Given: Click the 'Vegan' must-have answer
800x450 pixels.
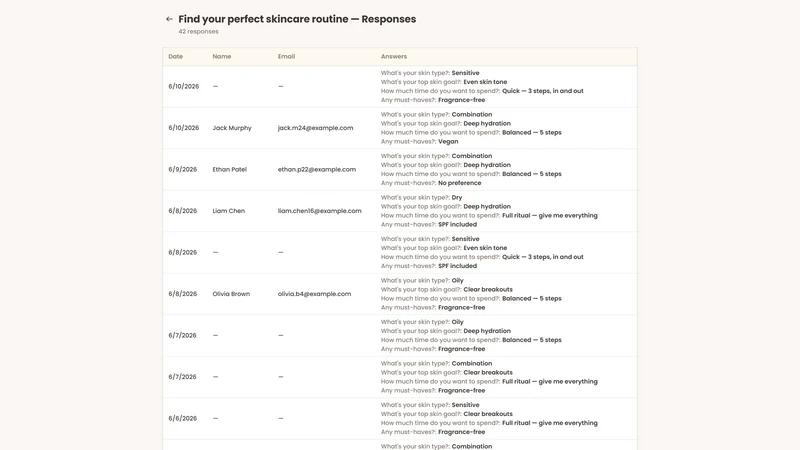Looking at the screenshot, I should tap(448, 142).
